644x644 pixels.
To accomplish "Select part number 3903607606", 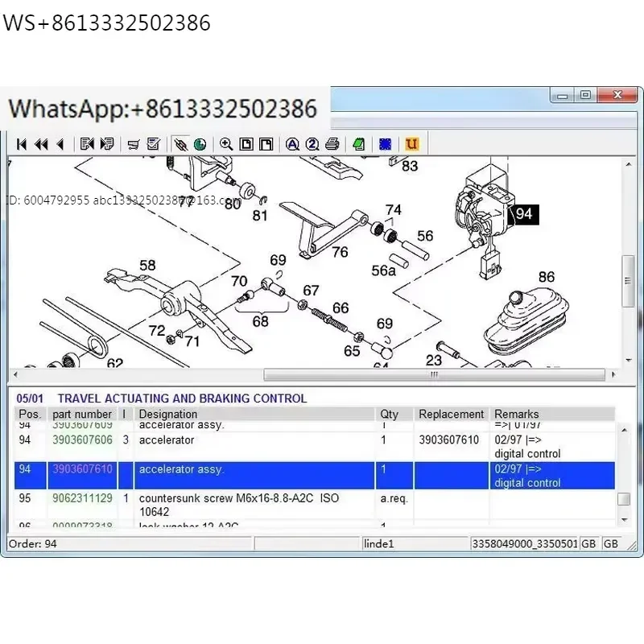I will [82, 440].
